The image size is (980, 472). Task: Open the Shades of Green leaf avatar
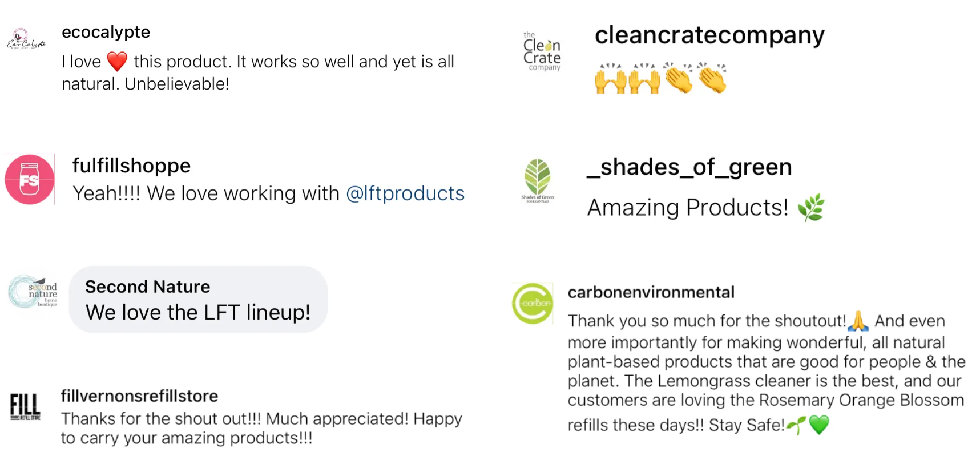(537, 180)
